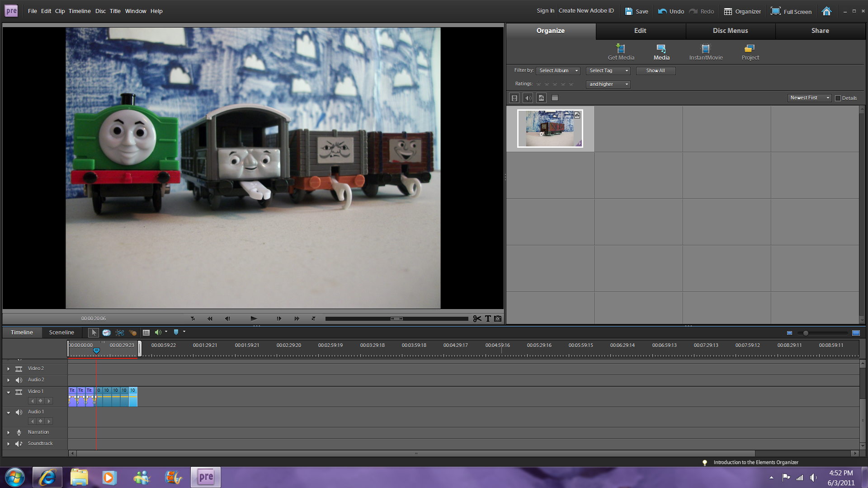Click the Show All button
Image resolution: width=868 pixels, height=488 pixels.
655,71
